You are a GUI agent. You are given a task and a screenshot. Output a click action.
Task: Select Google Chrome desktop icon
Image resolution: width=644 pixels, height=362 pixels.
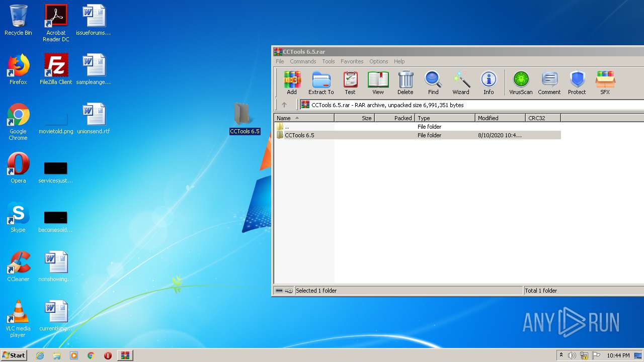point(18,122)
